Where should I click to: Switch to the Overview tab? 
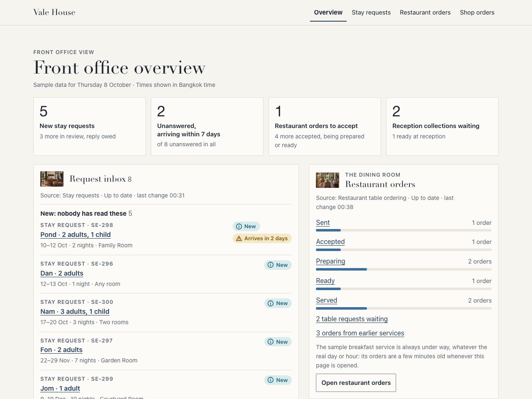[x=328, y=12]
